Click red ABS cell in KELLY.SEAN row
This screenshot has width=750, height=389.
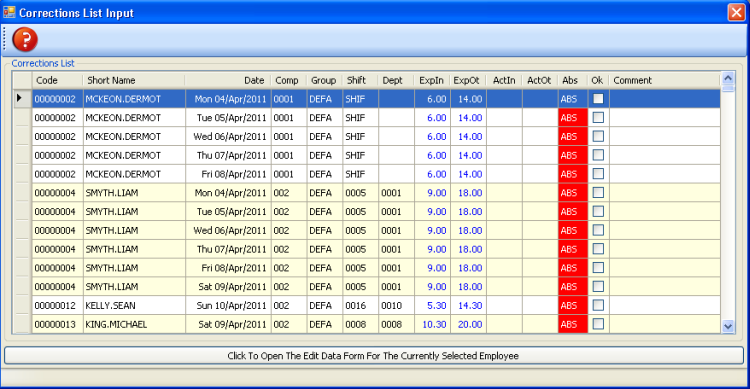[x=573, y=305]
